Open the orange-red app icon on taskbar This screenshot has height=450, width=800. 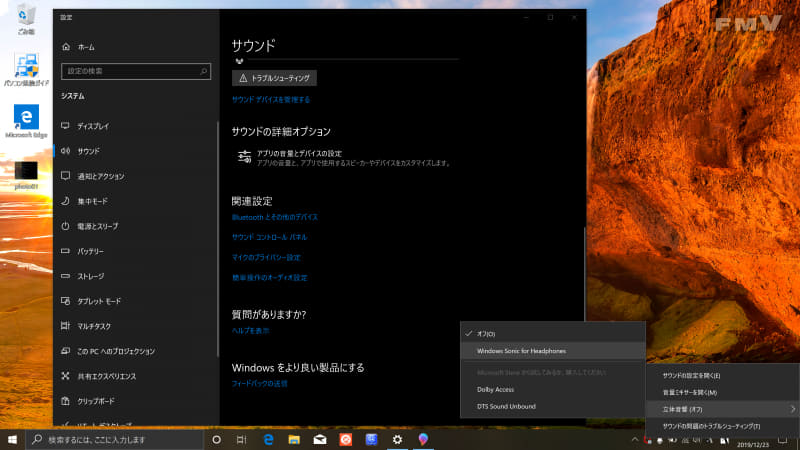[x=345, y=439]
